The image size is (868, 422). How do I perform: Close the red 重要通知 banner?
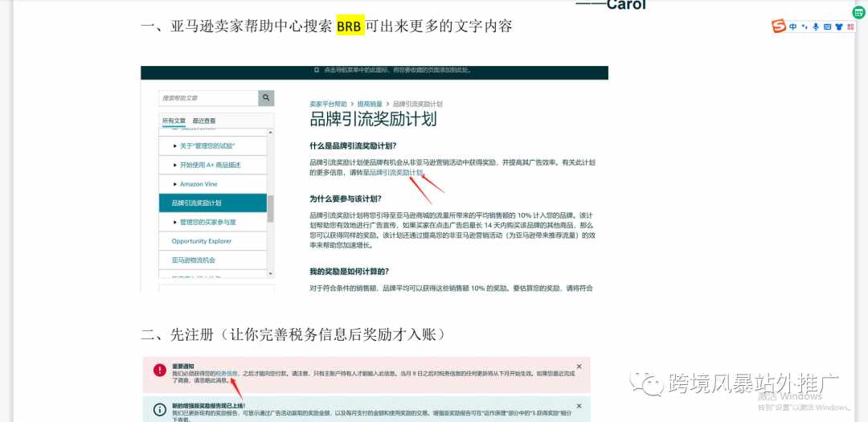click(x=579, y=367)
